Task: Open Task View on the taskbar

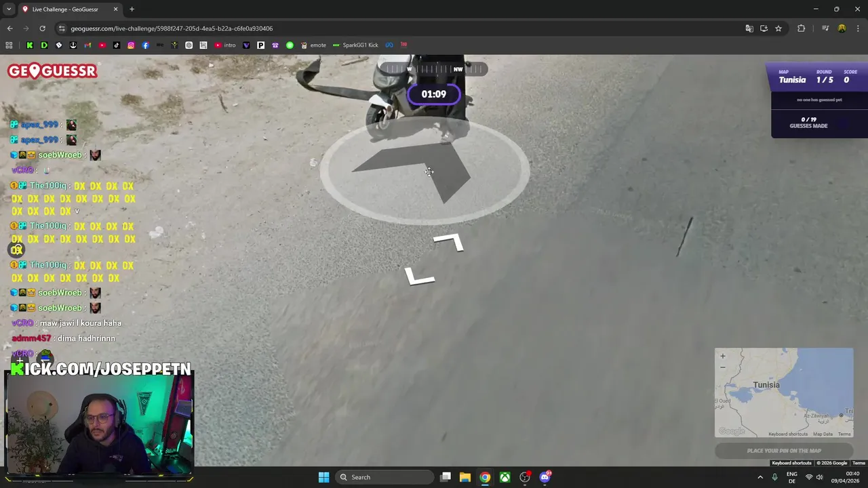Action: (x=446, y=477)
